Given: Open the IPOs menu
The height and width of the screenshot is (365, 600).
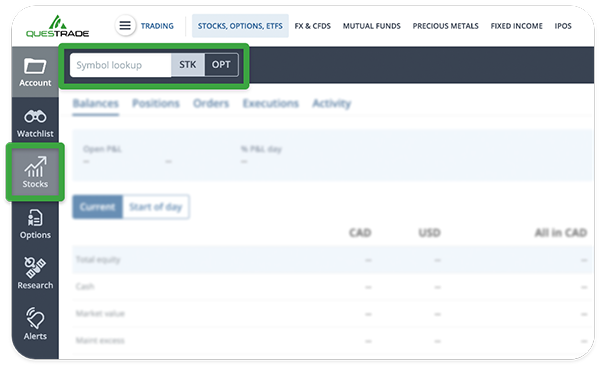Looking at the screenshot, I should tap(563, 26).
